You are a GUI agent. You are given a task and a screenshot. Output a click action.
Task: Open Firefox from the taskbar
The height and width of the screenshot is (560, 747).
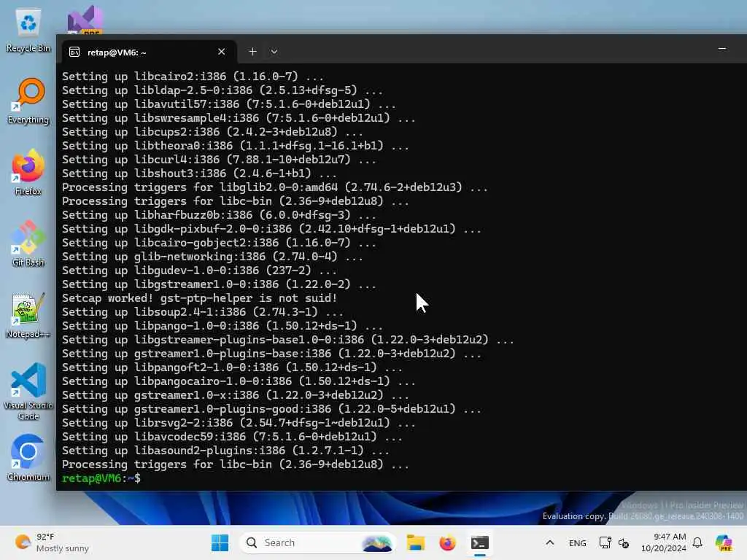447,542
